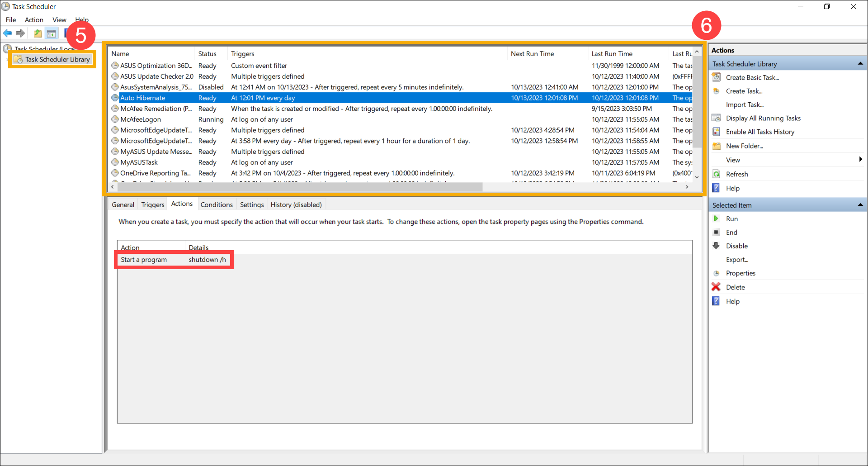Run the selected task with green play icon
The image size is (868, 466).
coord(731,219)
